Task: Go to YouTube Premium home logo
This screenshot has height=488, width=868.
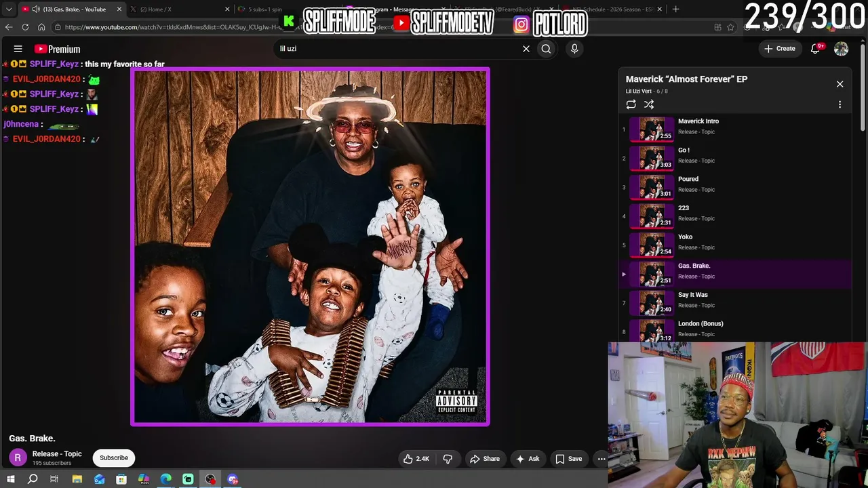Action: pos(57,49)
